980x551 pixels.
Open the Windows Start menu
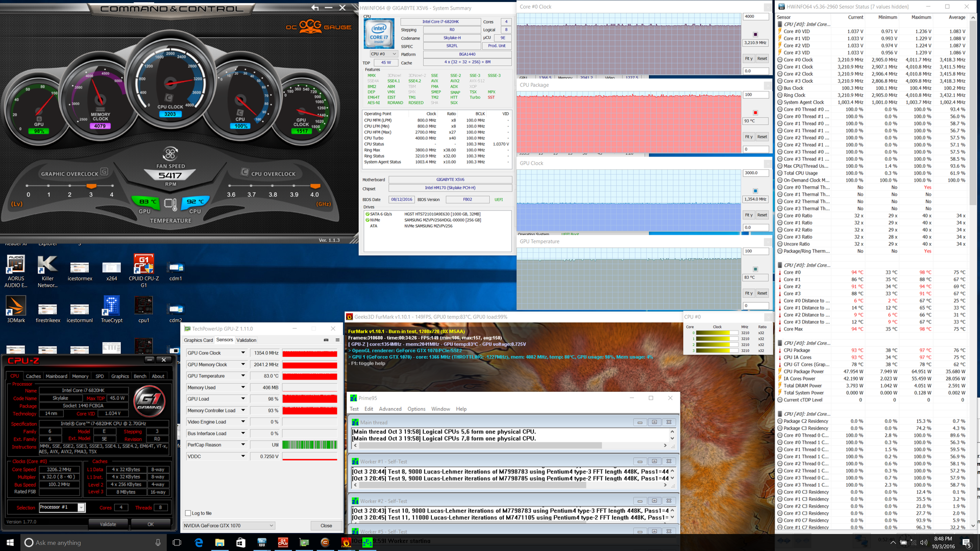click(10, 542)
